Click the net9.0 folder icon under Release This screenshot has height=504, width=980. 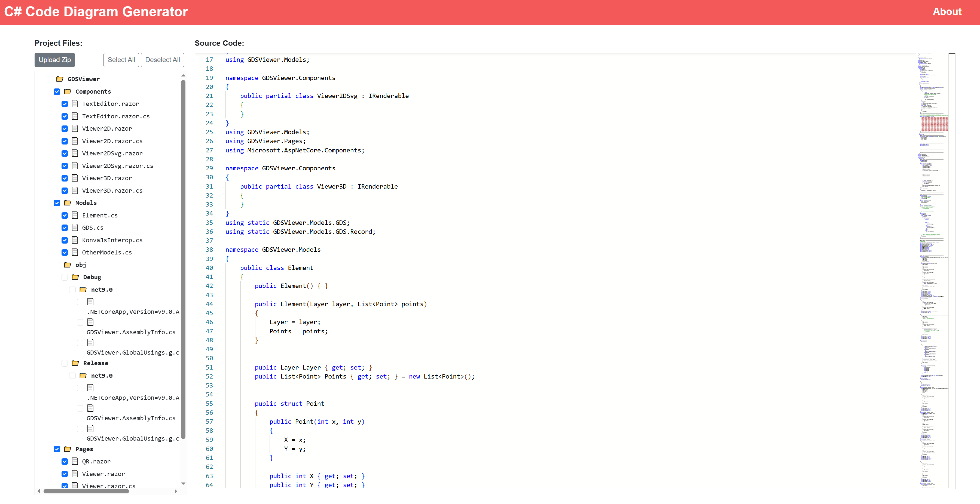(83, 376)
